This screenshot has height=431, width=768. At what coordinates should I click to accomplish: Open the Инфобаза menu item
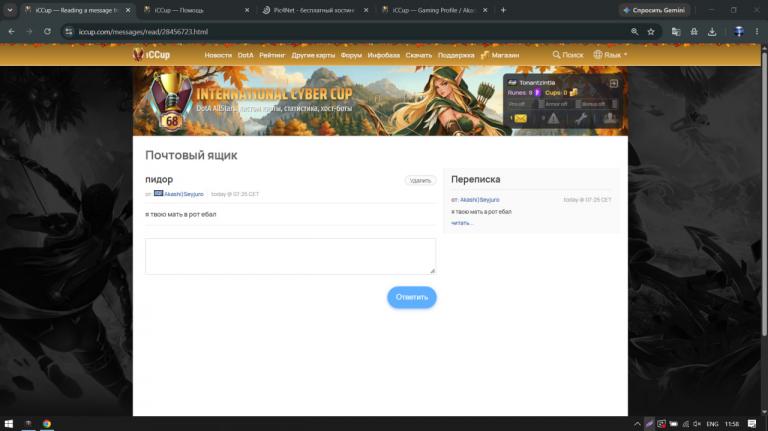384,55
